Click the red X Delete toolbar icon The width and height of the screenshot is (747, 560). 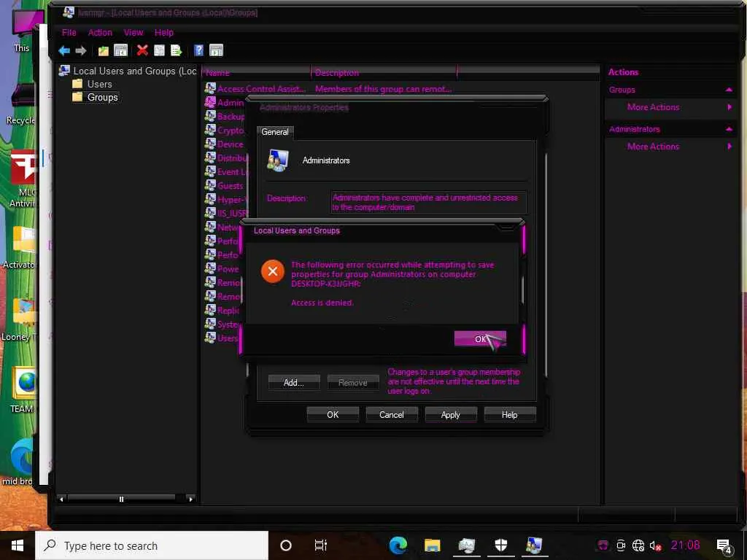click(x=142, y=50)
